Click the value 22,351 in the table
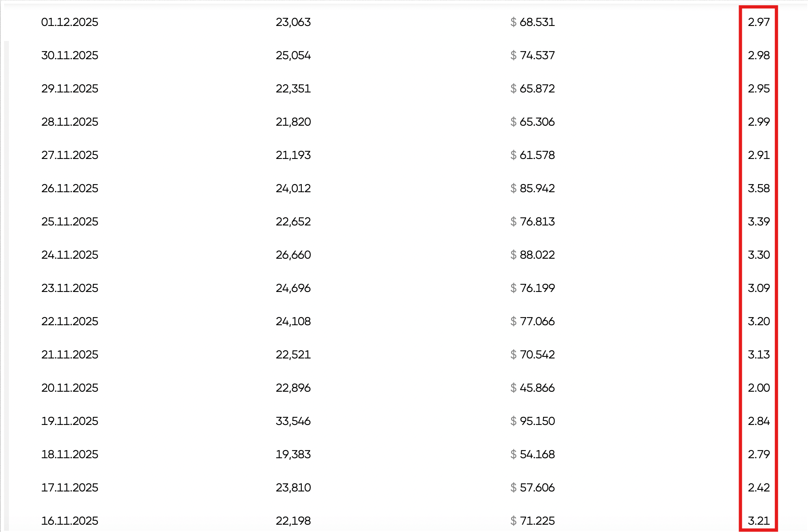 click(x=293, y=88)
